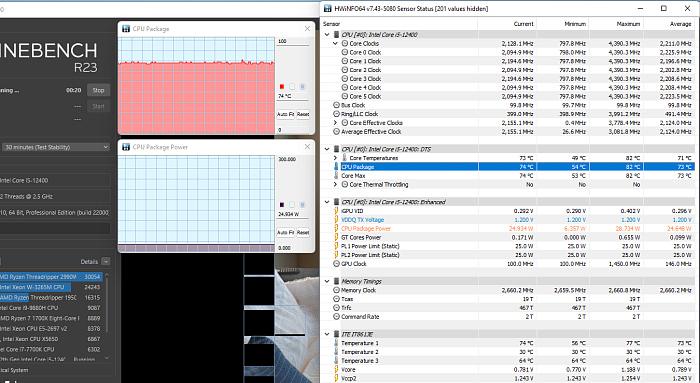Click the clock icon beside Average Effective Clock
The image size is (700, 383).
point(336,132)
